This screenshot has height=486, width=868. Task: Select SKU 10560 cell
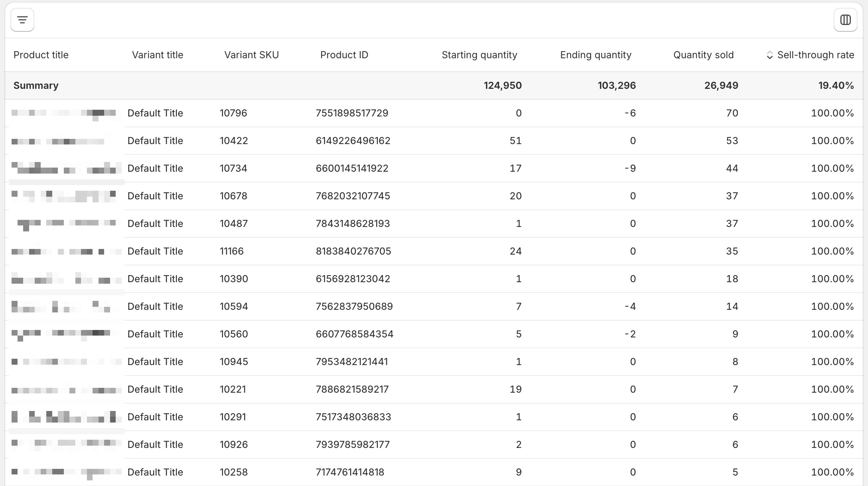pos(234,334)
